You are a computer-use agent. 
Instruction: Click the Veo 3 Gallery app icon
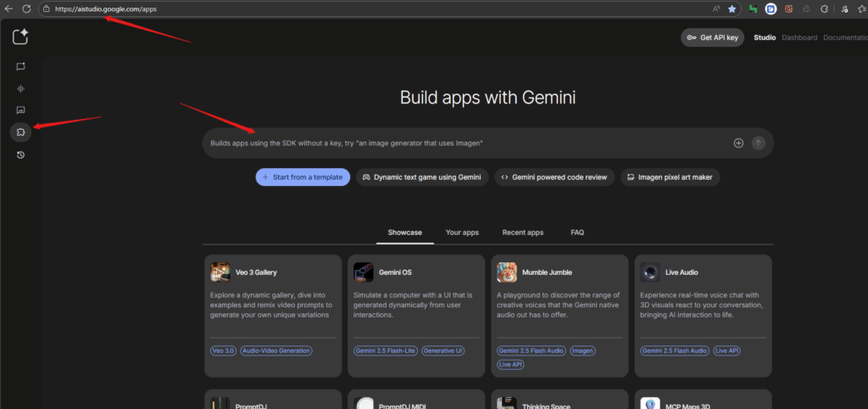(x=220, y=272)
